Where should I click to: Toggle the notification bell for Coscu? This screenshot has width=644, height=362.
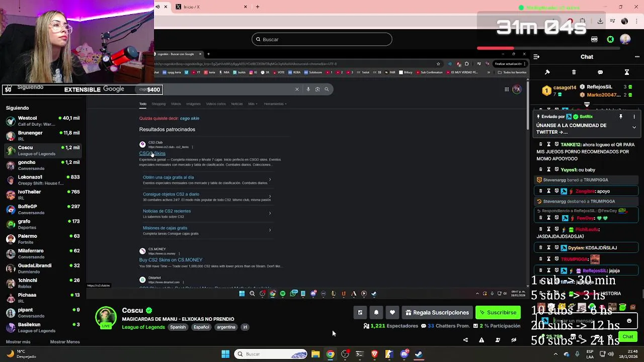coord(376,313)
